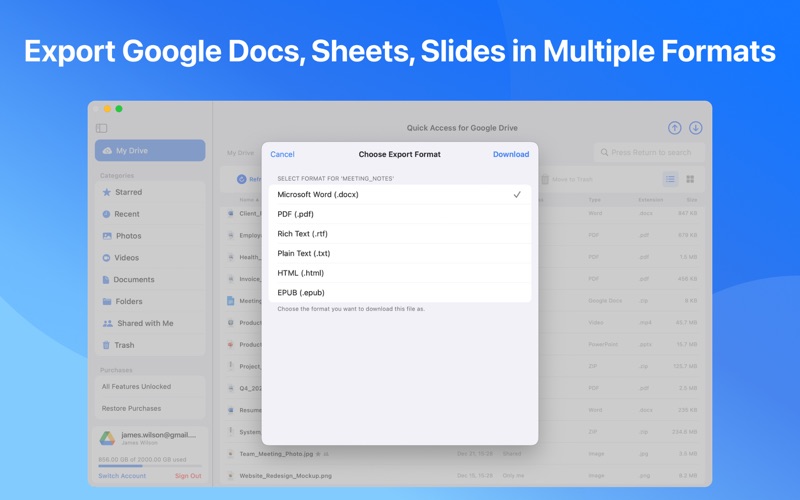Click Download in the export dialog
The width and height of the screenshot is (800, 500).
511,154
